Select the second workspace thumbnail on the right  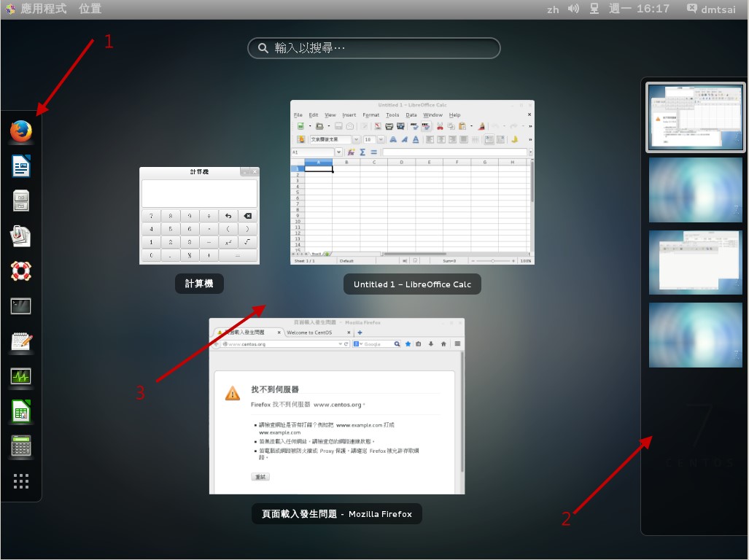click(x=694, y=190)
